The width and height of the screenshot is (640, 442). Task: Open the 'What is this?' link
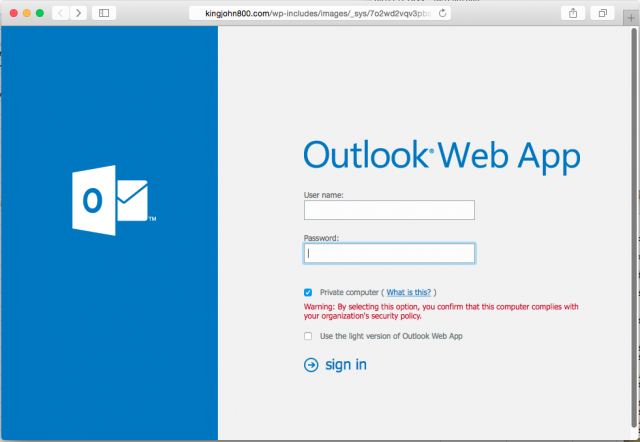click(x=409, y=292)
